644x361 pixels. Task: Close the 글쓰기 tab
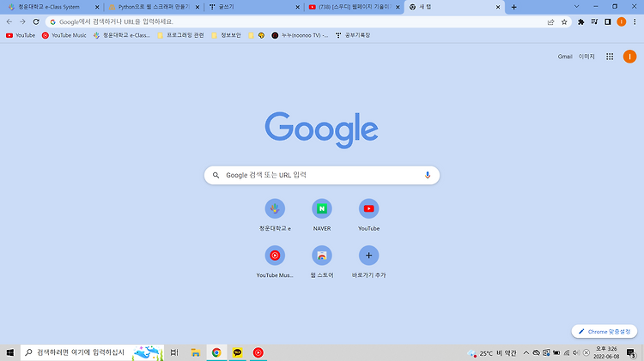point(298,7)
